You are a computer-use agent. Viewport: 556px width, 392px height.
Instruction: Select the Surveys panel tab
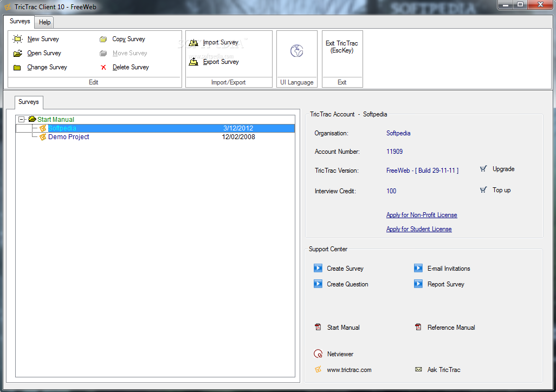(29, 102)
